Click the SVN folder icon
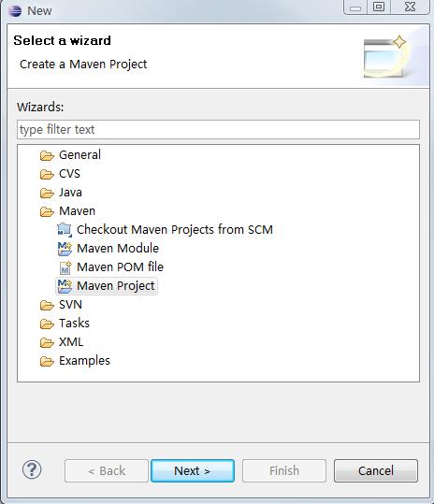 point(47,305)
